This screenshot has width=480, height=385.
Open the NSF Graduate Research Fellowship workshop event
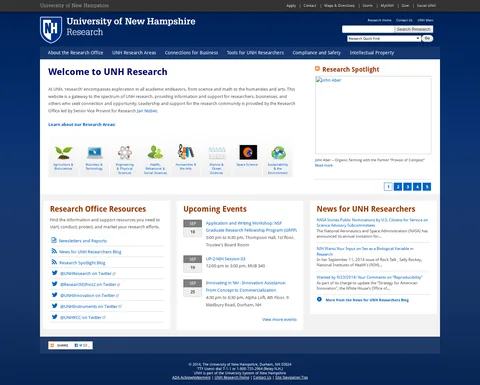tap(251, 227)
